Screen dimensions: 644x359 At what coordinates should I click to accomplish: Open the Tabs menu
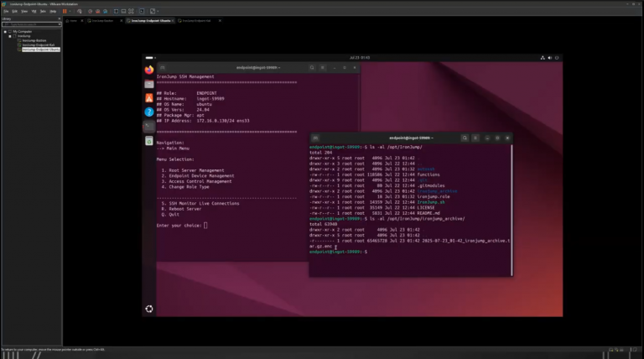pyautogui.click(x=43, y=12)
